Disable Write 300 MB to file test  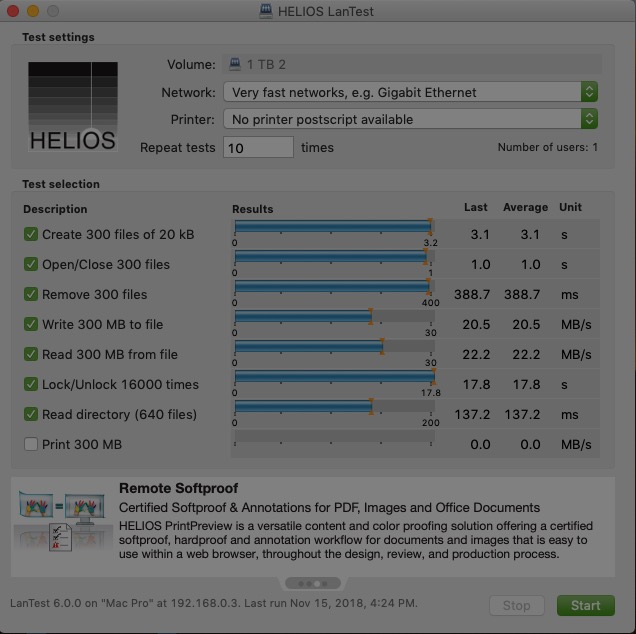coord(31,324)
